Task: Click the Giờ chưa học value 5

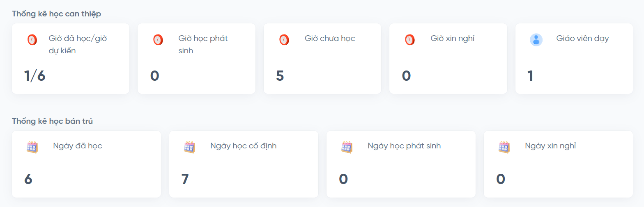Action: coord(280,76)
